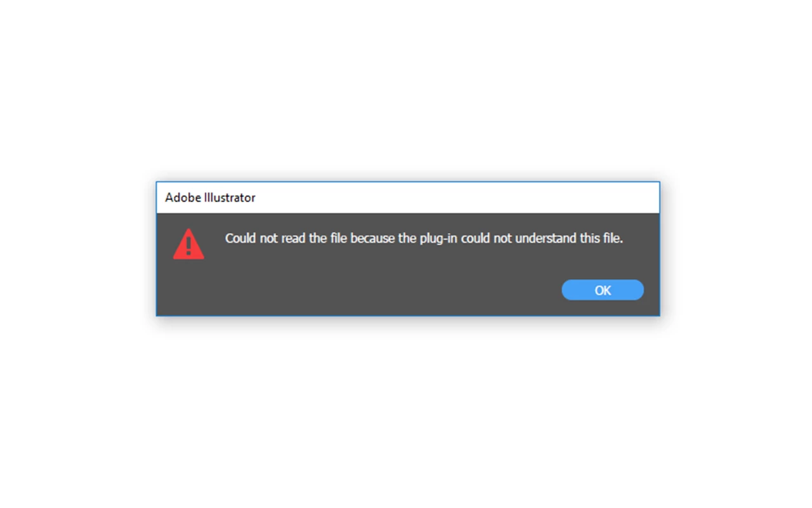Click the word "Adobe" in the title

[180, 197]
